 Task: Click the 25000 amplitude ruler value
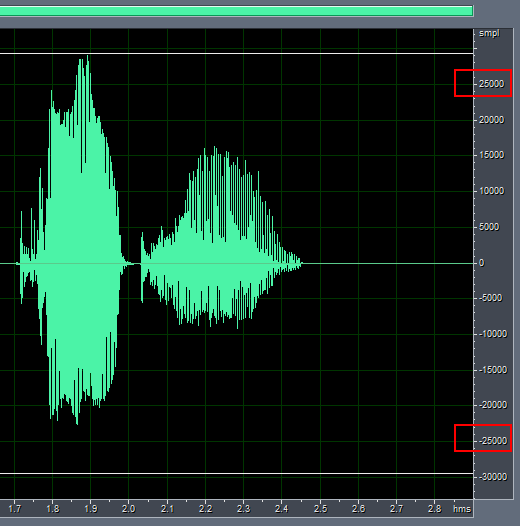pyautogui.click(x=491, y=84)
